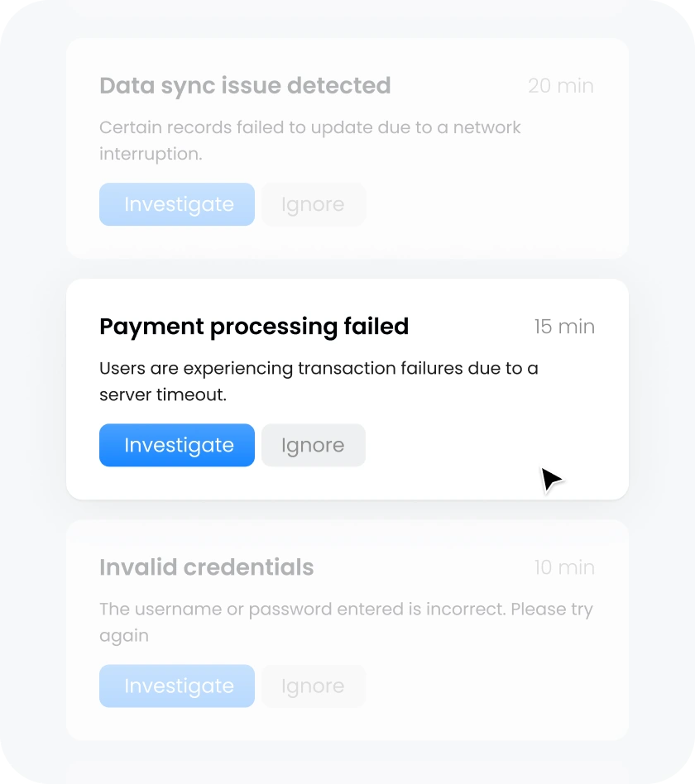Select the network interruption description text
The image size is (695, 784).
coord(310,141)
